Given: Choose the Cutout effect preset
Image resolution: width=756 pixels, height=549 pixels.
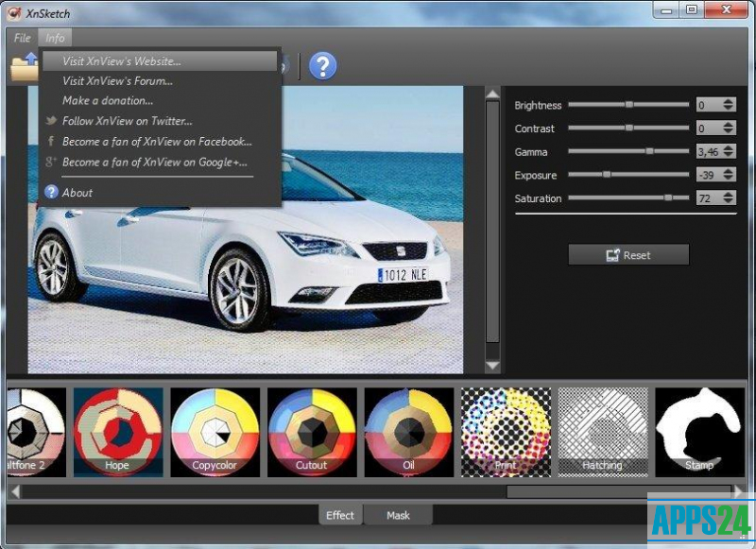Looking at the screenshot, I should tap(311, 430).
